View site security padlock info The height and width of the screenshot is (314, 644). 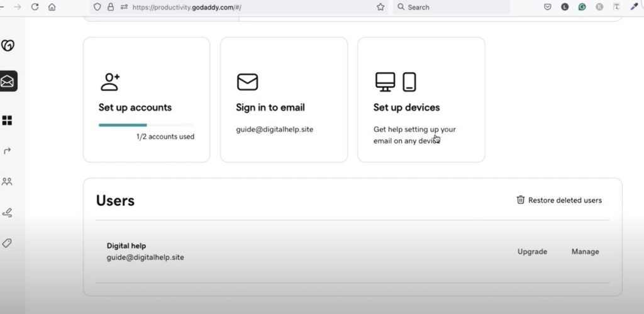[111, 7]
